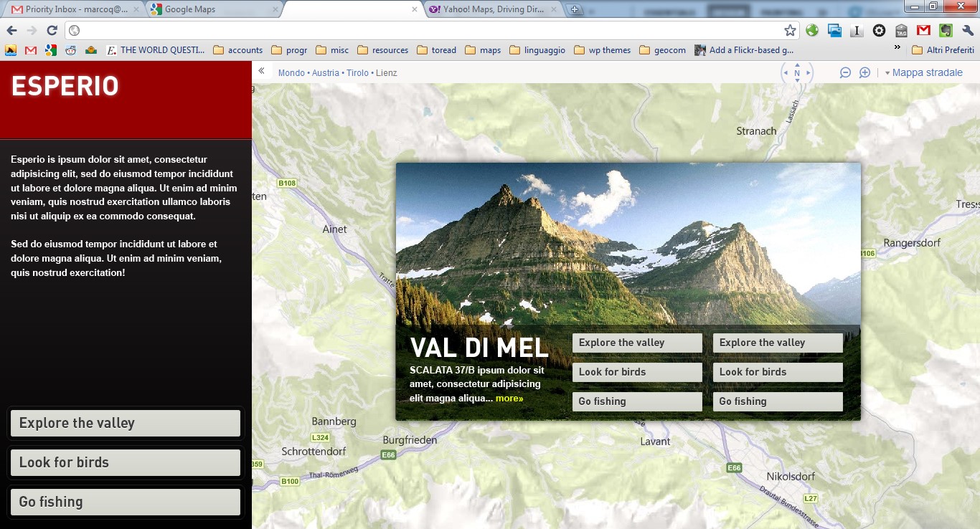Expand the geocom bookmark folder
Viewport: 980px width, 529px height.
pyautogui.click(x=662, y=50)
